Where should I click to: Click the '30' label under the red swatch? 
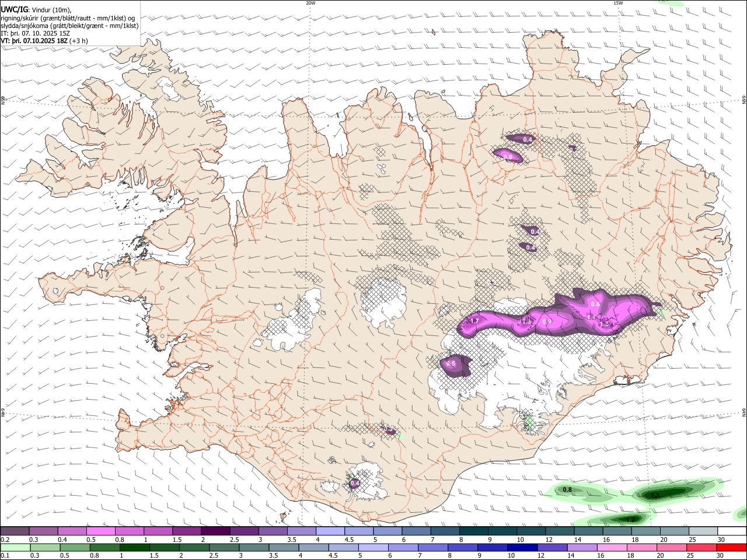pyautogui.click(x=720, y=556)
